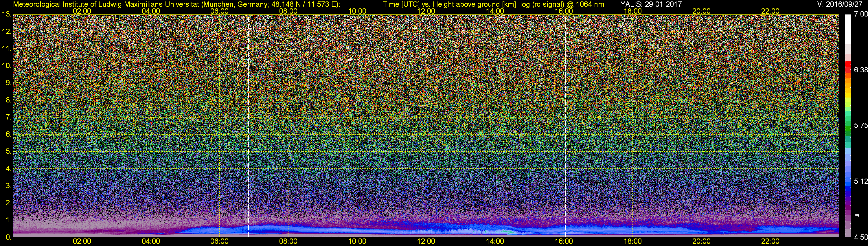This screenshot has width=868, height=246.
Task: Select the 4 km height axis label
Action: [x=8, y=169]
